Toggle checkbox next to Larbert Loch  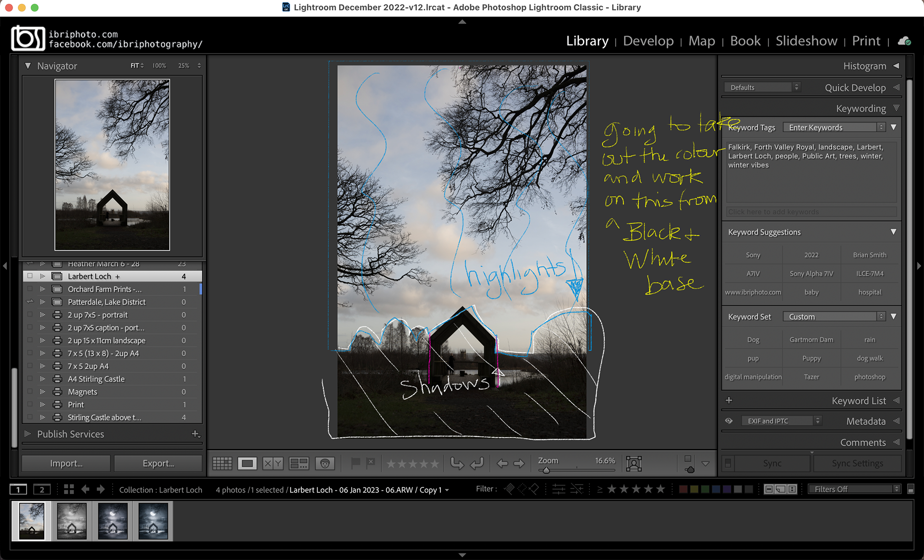point(30,276)
